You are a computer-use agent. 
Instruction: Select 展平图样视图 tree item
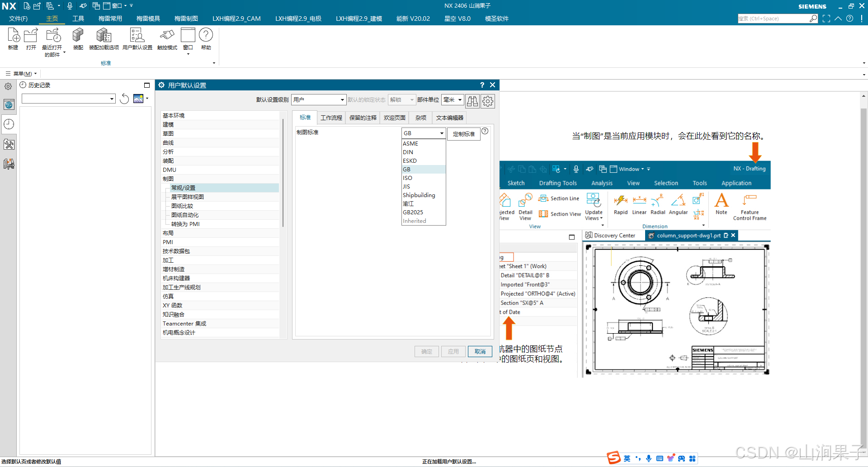pos(224,197)
